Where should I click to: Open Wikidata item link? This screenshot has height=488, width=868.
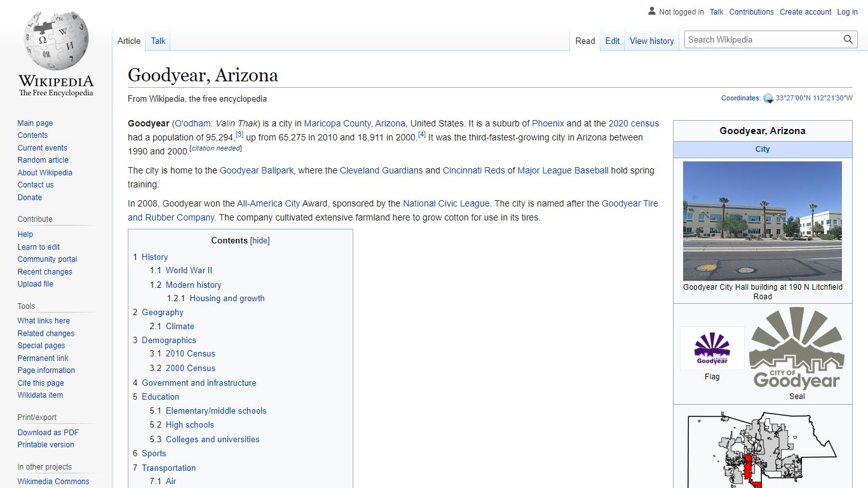(x=40, y=395)
